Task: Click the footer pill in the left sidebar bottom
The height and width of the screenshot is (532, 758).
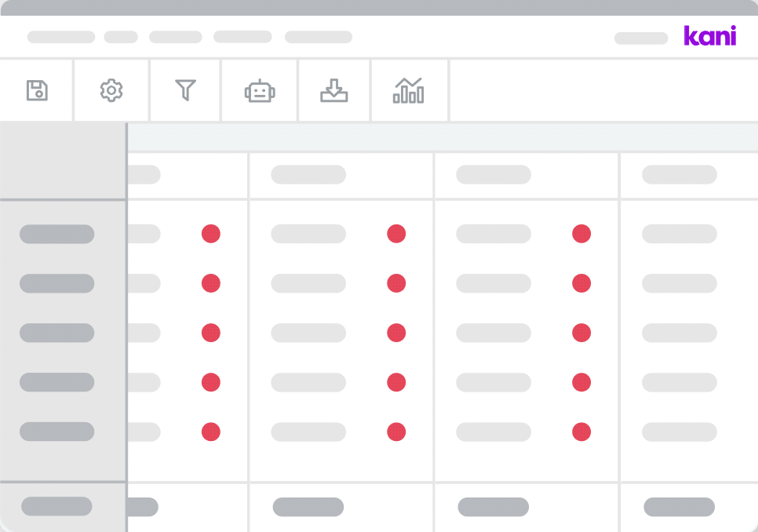Action: pyautogui.click(x=56, y=507)
